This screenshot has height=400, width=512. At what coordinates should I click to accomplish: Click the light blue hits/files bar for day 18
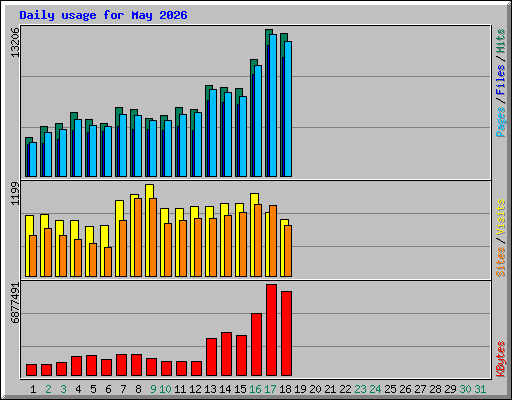(x=288, y=109)
